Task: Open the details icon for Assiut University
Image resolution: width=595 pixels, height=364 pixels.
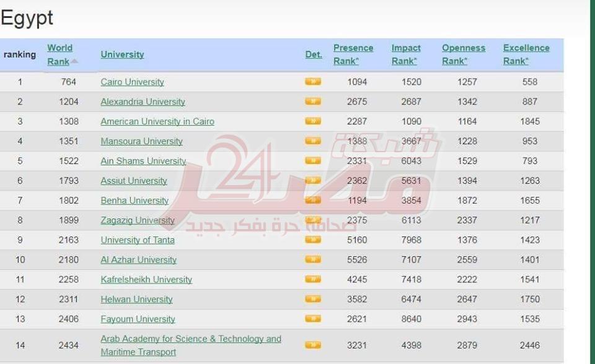Action: (313, 181)
